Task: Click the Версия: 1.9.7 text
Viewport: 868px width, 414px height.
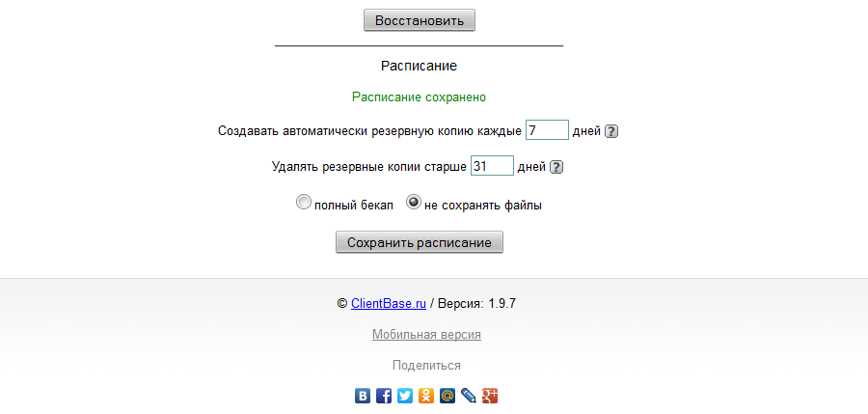Action: 477,304
